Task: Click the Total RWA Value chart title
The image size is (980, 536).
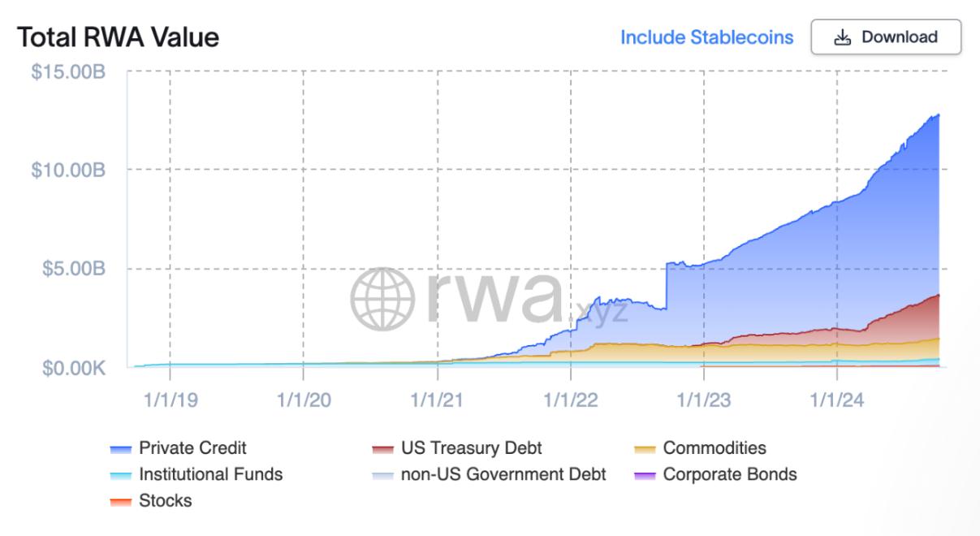Action: pyautogui.click(x=118, y=37)
